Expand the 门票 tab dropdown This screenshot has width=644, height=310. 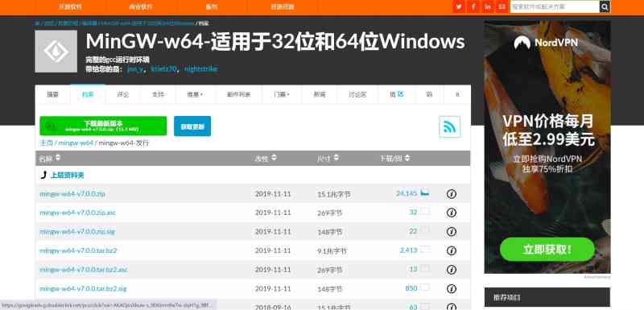282,94
